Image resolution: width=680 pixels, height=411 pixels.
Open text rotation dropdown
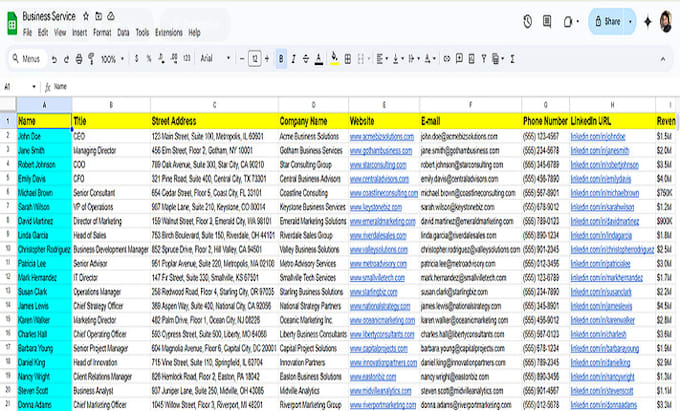click(x=430, y=59)
